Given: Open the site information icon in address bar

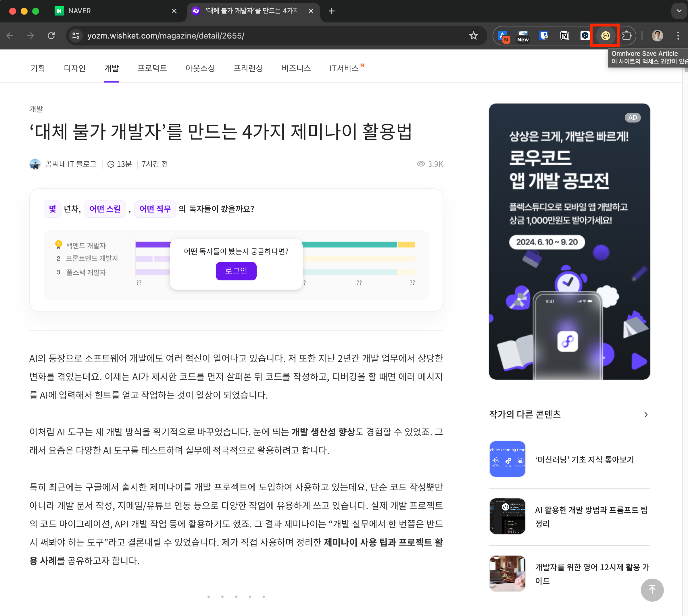Looking at the screenshot, I should tap(76, 36).
